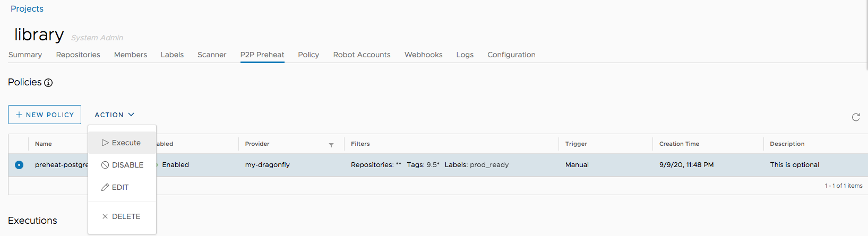
Task: Open the Members tab
Action: pyautogui.click(x=131, y=55)
